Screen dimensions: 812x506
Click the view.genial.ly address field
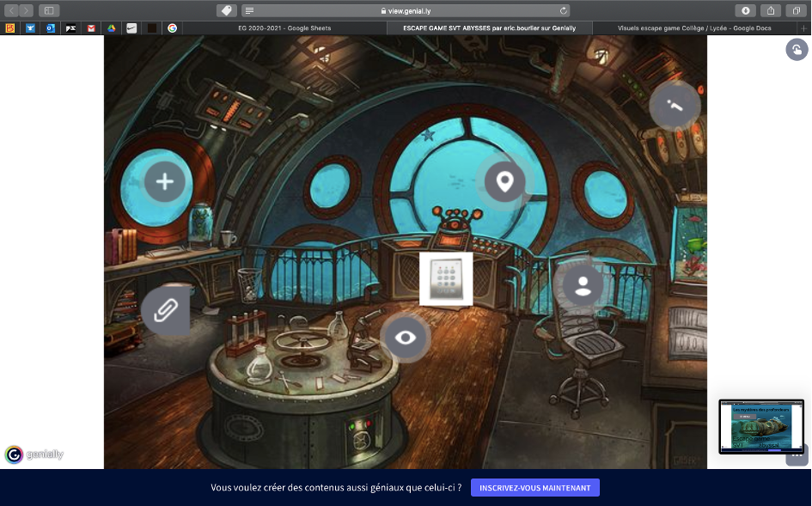pos(406,10)
